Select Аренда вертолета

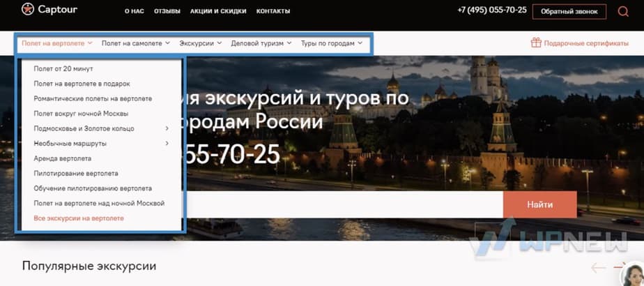63,158
